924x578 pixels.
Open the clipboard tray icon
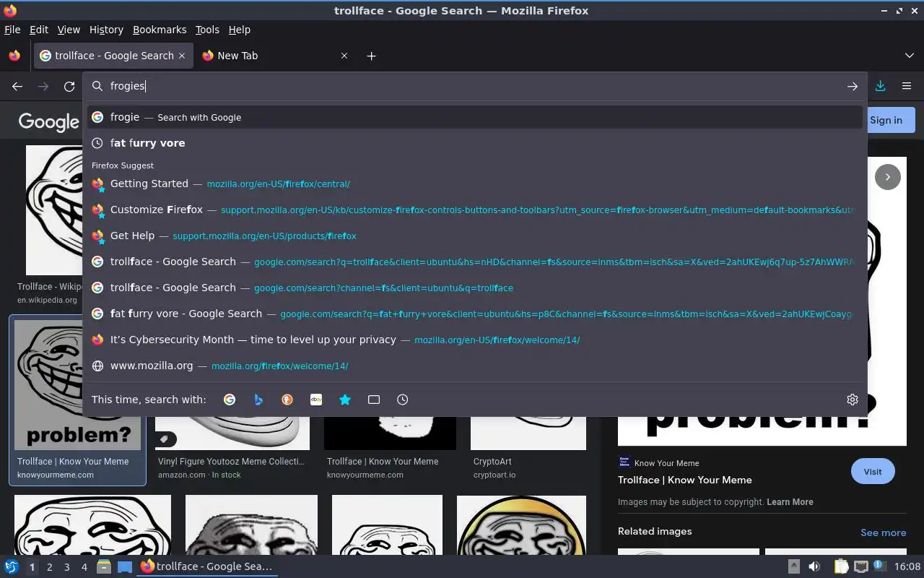coord(841,566)
